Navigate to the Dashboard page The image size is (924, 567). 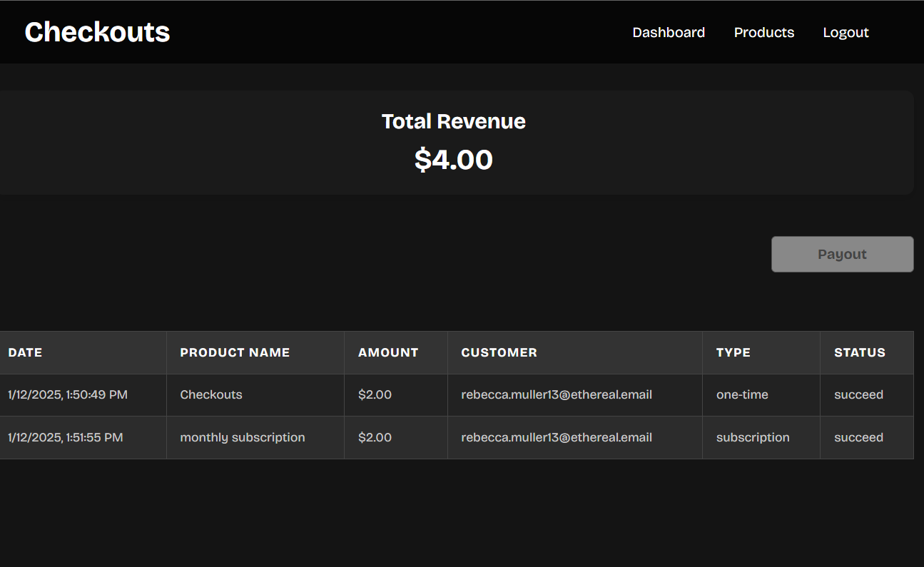(669, 32)
